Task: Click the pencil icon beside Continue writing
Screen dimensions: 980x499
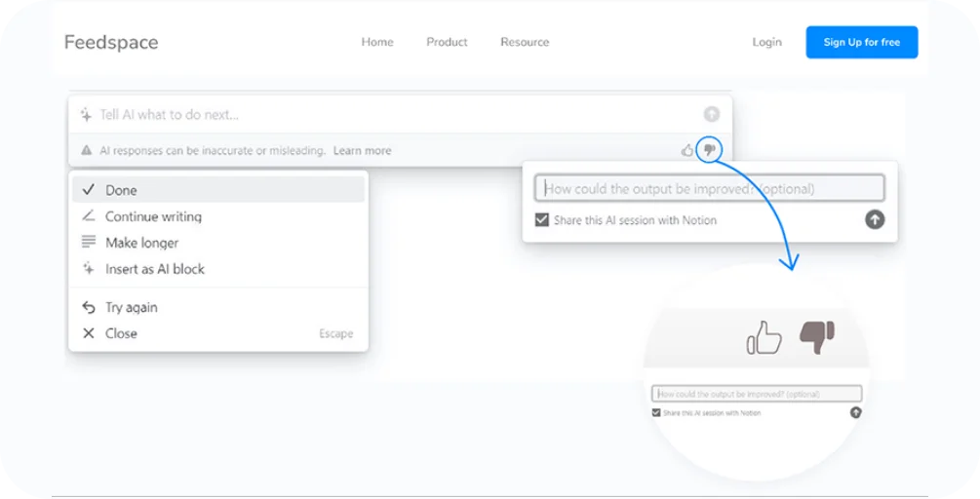Action: point(89,215)
